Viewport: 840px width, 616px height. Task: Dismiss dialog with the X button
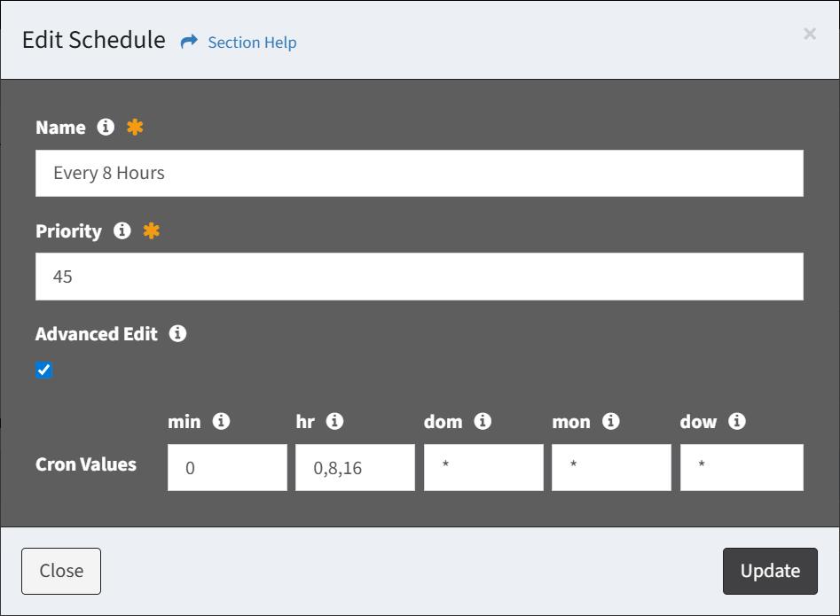809,34
